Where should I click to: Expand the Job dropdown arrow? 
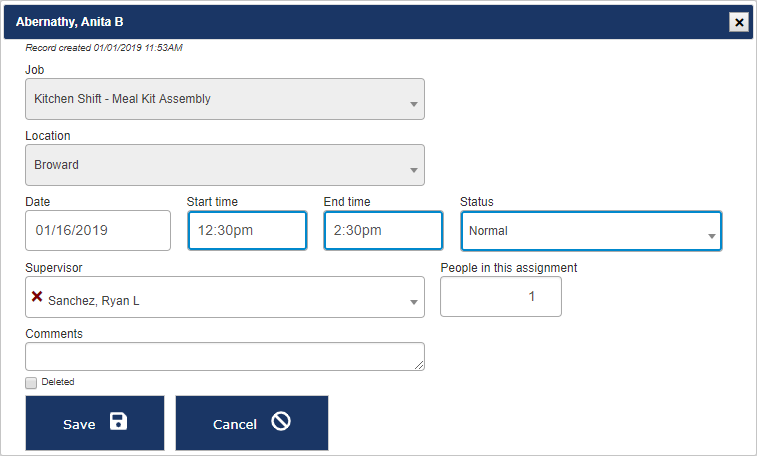413,104
